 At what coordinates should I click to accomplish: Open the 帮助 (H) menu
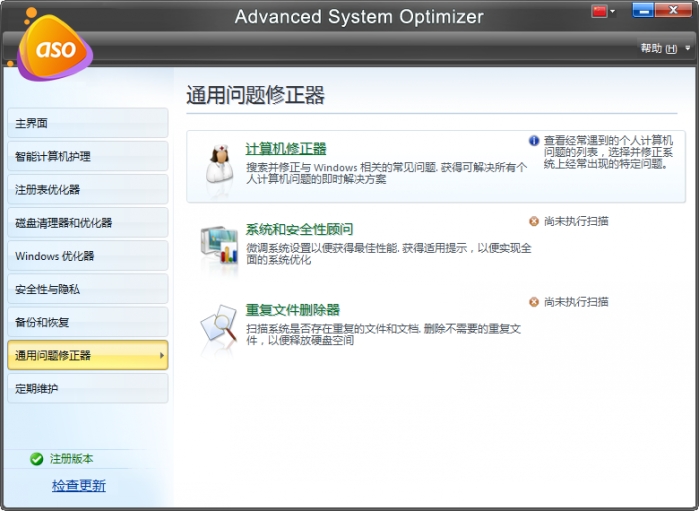(x=658, y=48)
